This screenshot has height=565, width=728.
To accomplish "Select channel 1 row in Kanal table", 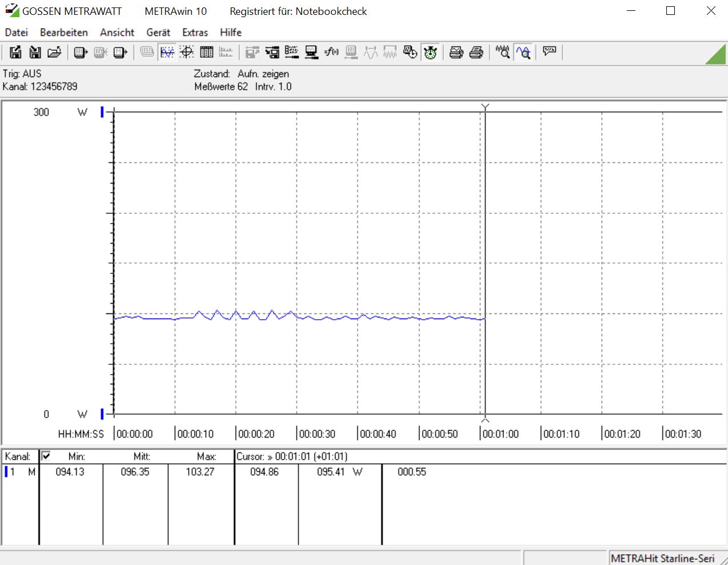I will pos(13,472).
